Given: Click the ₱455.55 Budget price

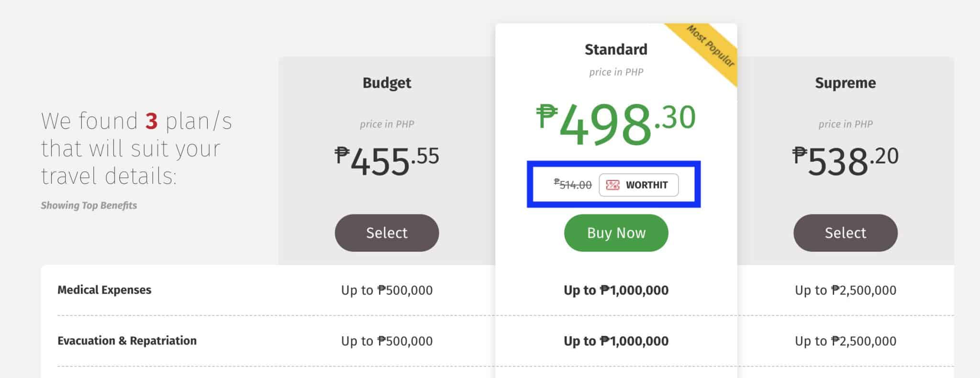Looking at the screenshot, I should click(387, 160).
